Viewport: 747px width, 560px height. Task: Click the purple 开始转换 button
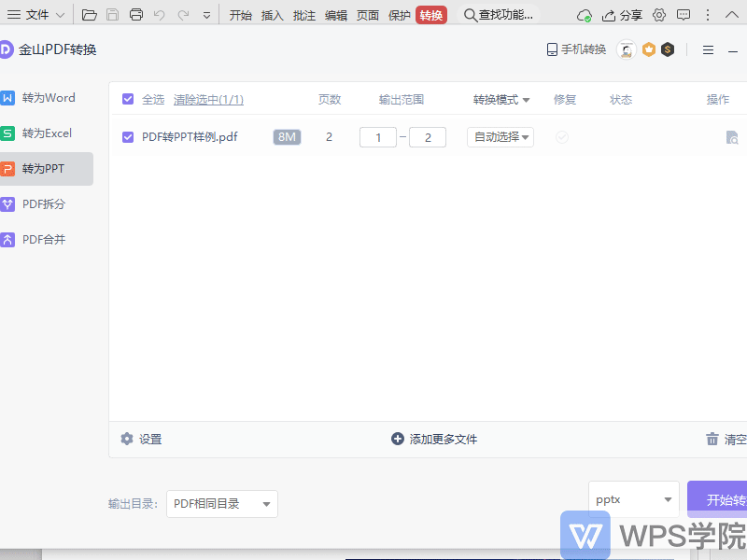(717, 499)
